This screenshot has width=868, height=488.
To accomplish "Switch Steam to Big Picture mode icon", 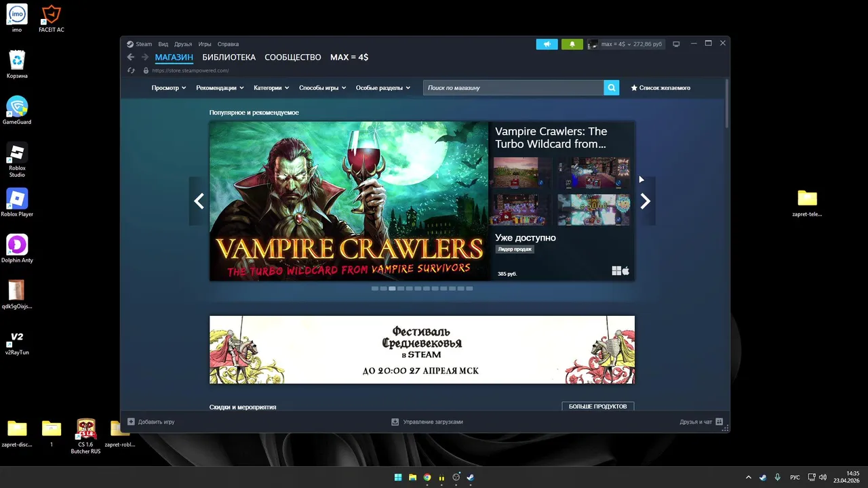I will (x=676, y=44).
